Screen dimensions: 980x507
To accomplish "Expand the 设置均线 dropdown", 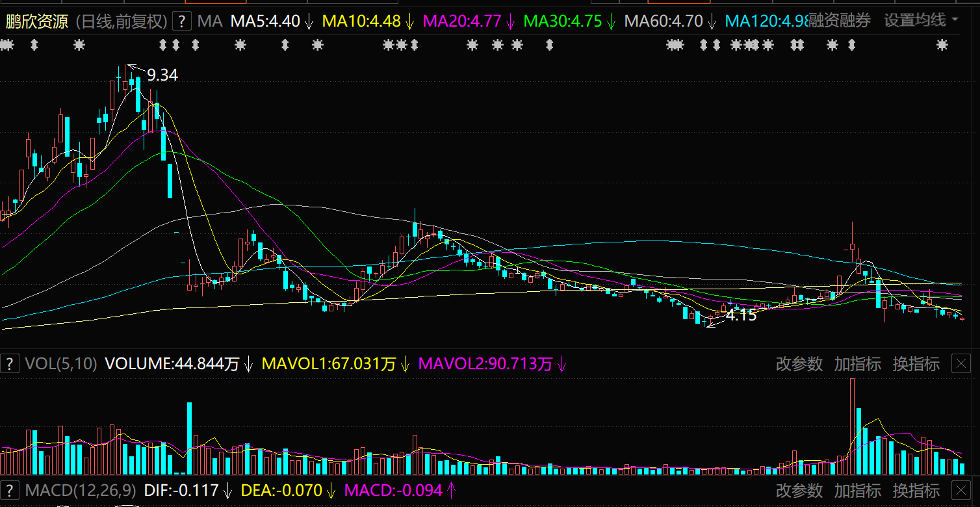I will tap(921, 21).
